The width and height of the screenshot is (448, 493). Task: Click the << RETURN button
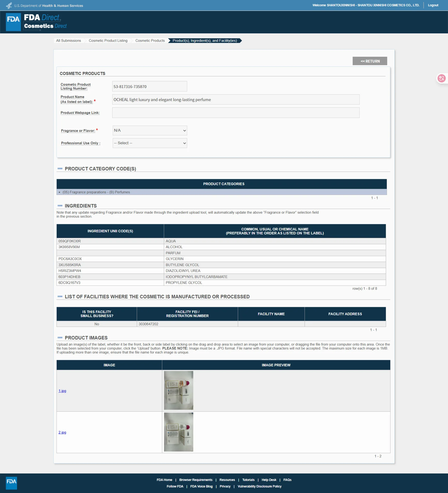click(x=370, y=61)
